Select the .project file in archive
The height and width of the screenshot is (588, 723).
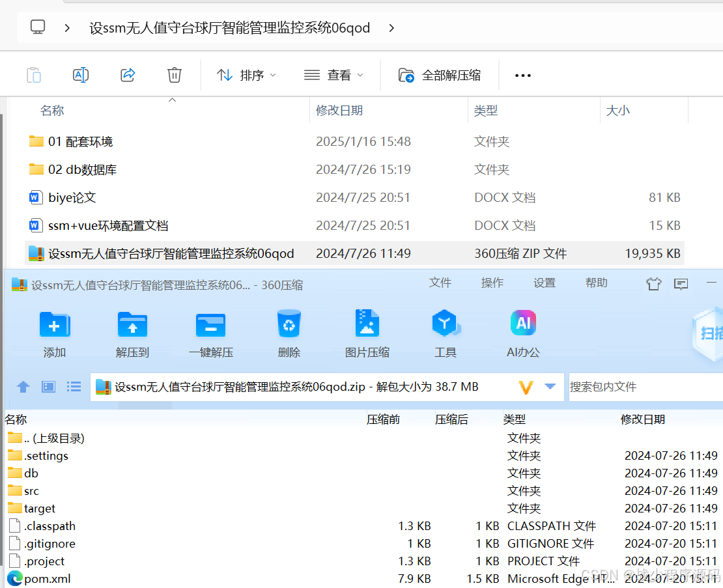[37, 561]
